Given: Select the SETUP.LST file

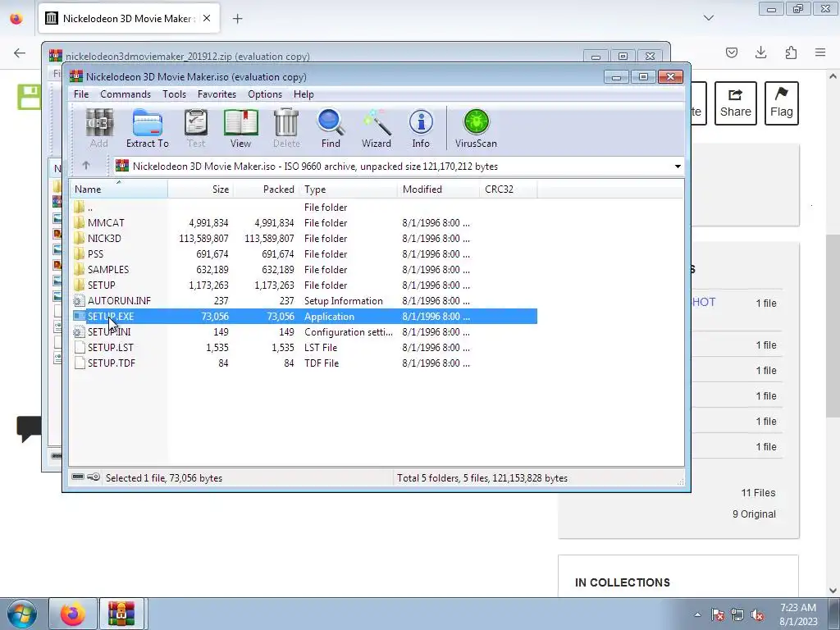Looking at the screenshot, I should point(304,347).
